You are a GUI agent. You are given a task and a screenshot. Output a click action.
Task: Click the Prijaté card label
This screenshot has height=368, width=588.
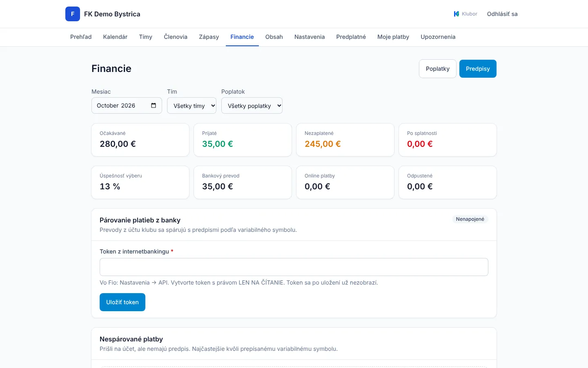coord(209,133)
